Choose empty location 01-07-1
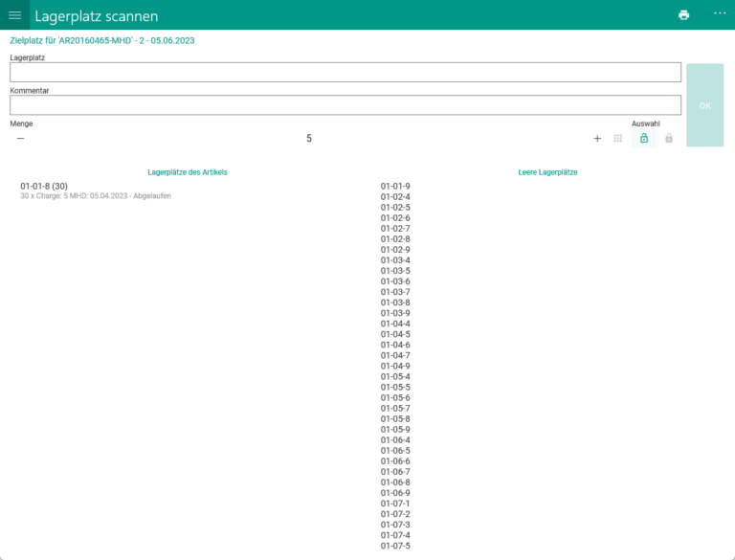 pos(395,504)
